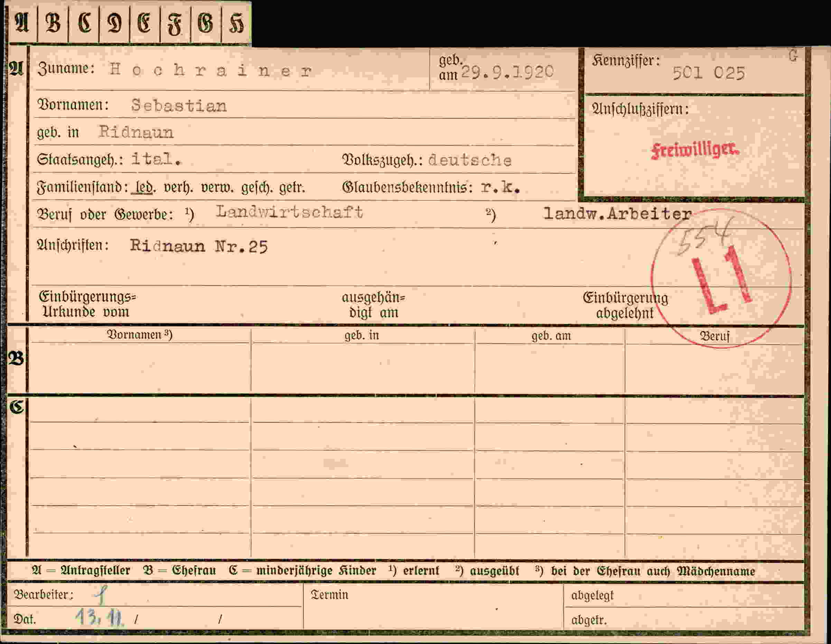Select index tab letter F
The width and height of the screenshot is (831, 644).
click(x=175, y=24)
